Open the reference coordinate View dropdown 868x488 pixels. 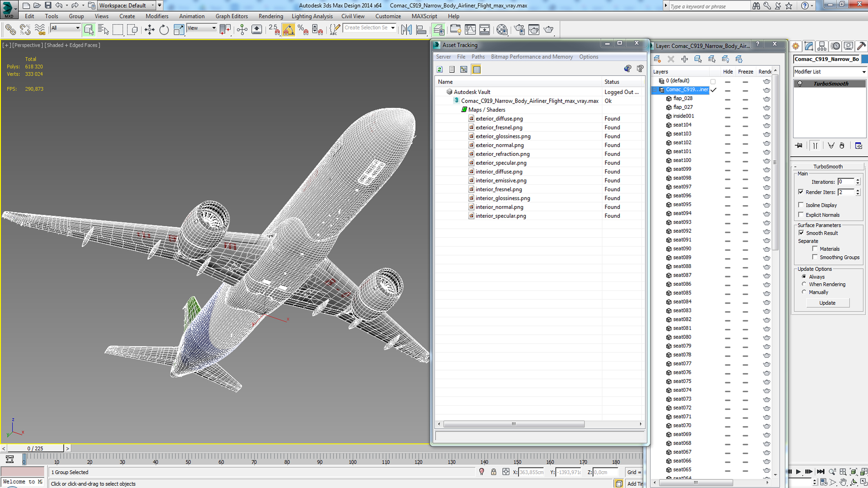(x=202, y=28)
